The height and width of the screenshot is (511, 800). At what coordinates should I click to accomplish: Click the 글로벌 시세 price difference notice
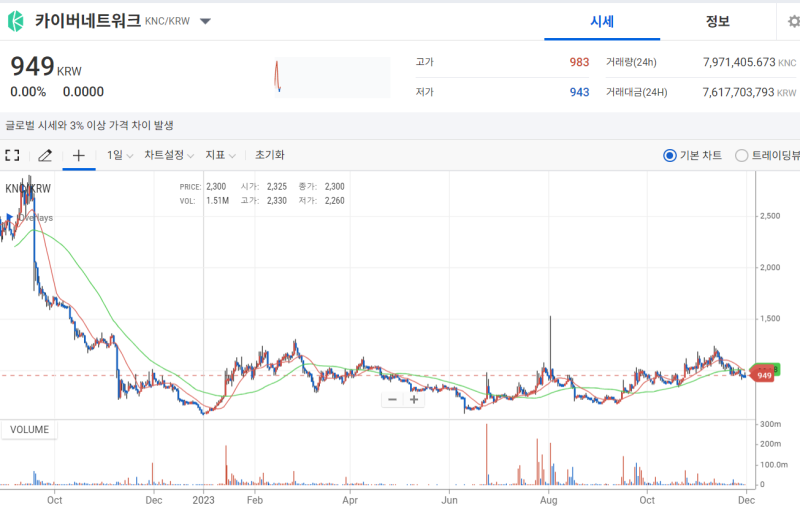(89, 125)
